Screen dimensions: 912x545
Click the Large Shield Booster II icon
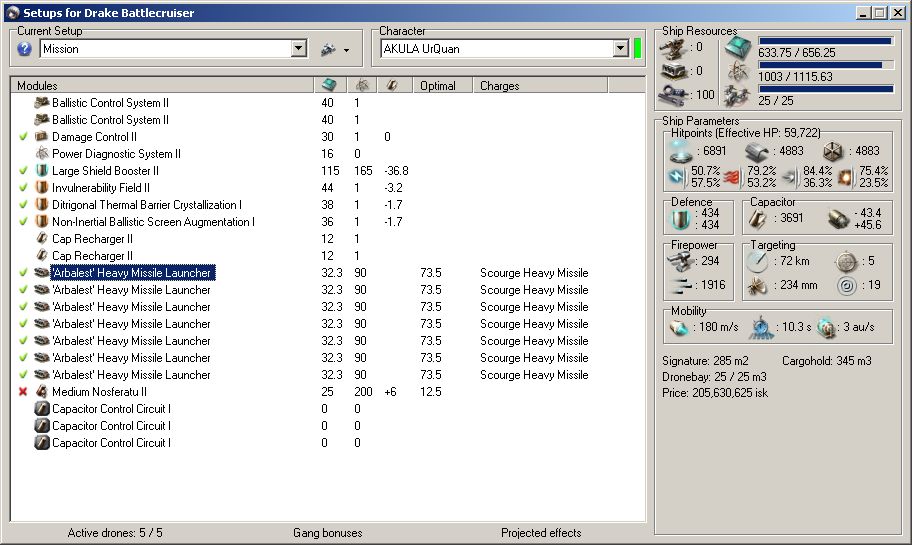[41, 170]
